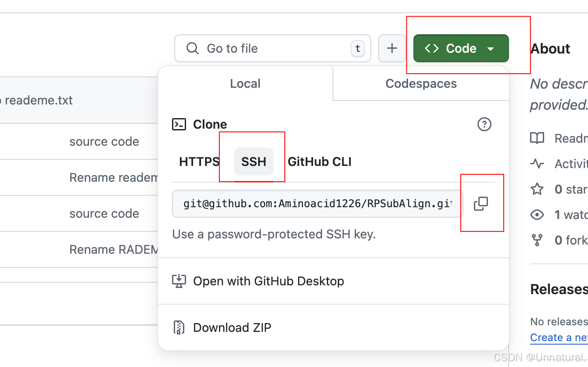Click the Releases heading
This screenshot has height=367, width=588.
coord(559,289)
